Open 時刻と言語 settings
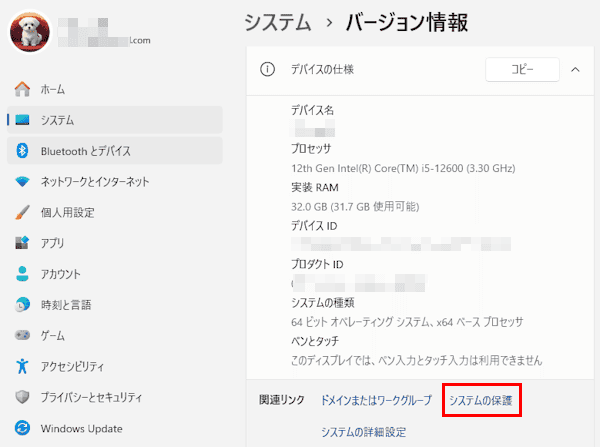 (x=115, y=305)
